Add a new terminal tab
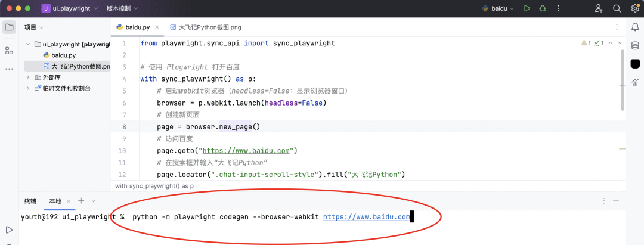Screen dimensions: 644x245 pos(81,201)
